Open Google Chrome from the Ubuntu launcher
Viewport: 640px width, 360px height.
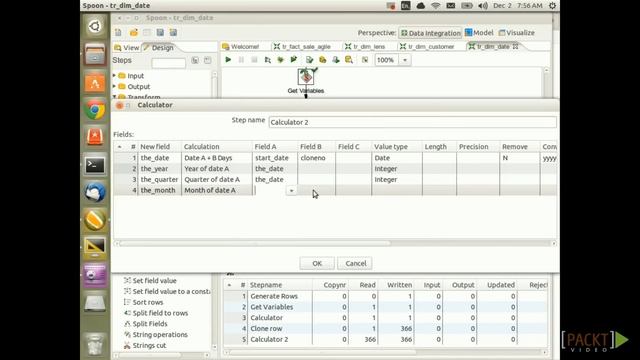(x=95, y=109)
